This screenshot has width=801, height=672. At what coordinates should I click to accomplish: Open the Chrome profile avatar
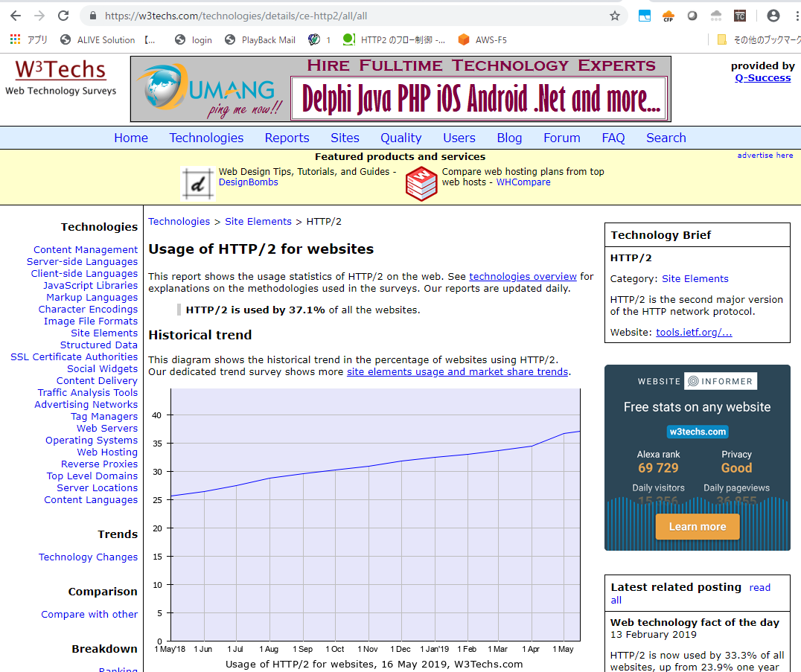click(773, 16)
